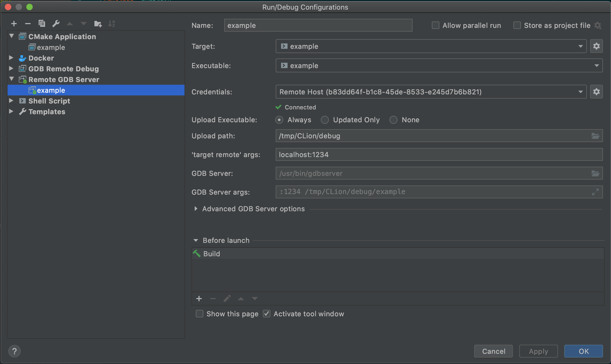
Task: Confirm with the OK button
Action: pyautogui.click(x=583, y=351)
